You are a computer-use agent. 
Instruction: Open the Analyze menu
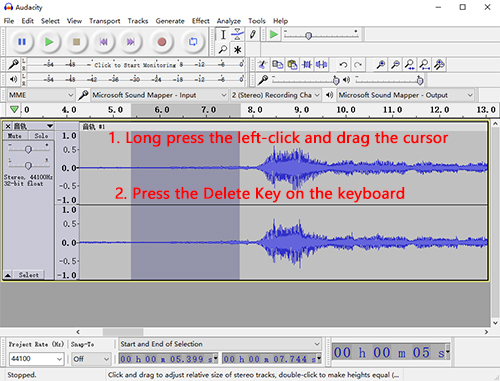[229, 21]
